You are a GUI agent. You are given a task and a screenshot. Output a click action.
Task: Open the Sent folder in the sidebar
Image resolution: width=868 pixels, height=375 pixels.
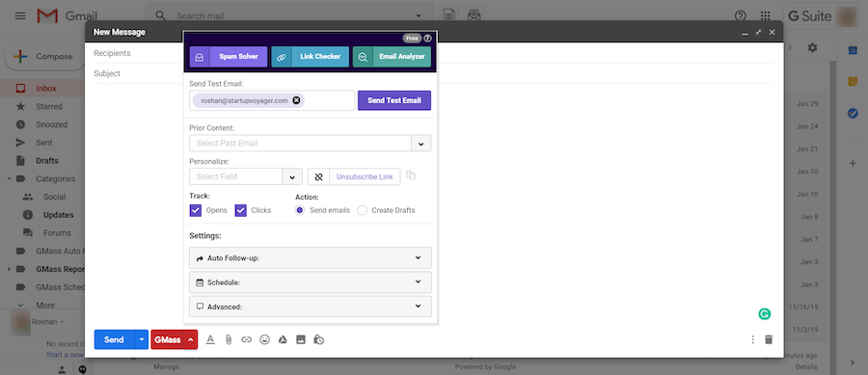44,143
